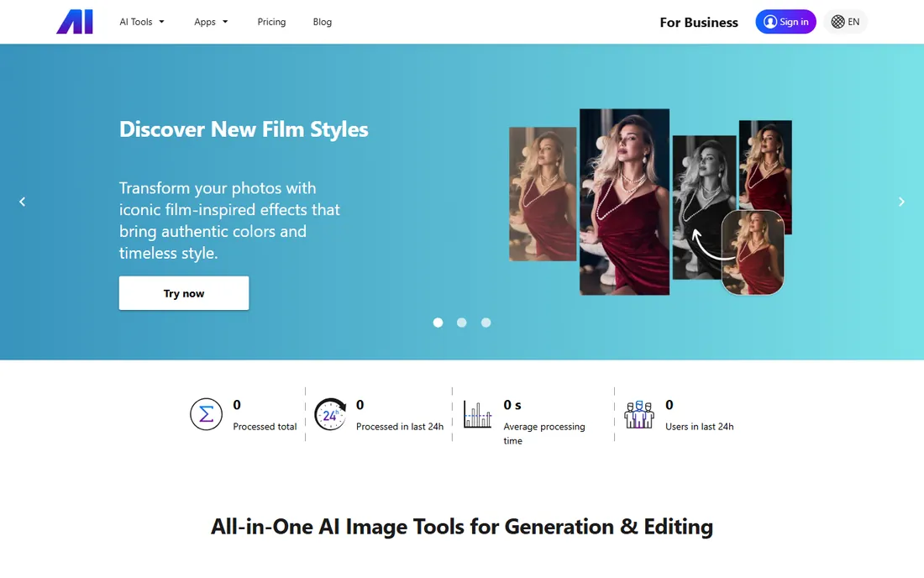Viewport: 924px width, 578px height.
Task: Select the second carousel dot indicator
Action: point(461,323)
